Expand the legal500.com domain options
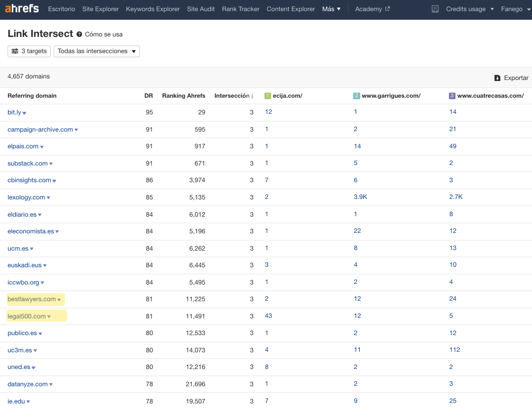532x408 pixels. (49, 317)
